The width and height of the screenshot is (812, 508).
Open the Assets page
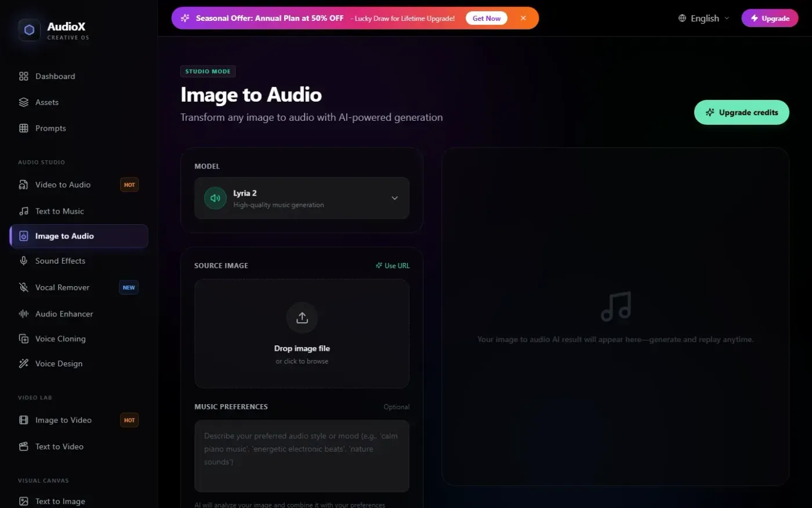click(x=78, y=102)
